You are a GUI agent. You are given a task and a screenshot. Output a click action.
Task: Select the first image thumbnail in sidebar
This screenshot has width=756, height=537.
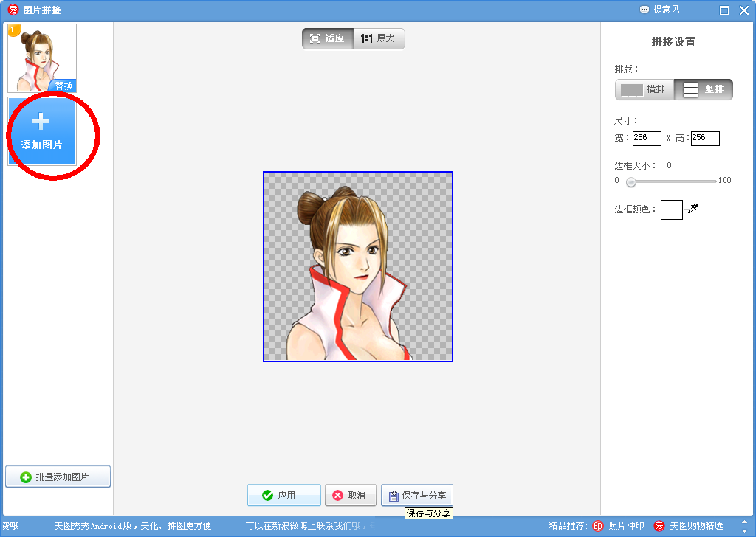42,58
